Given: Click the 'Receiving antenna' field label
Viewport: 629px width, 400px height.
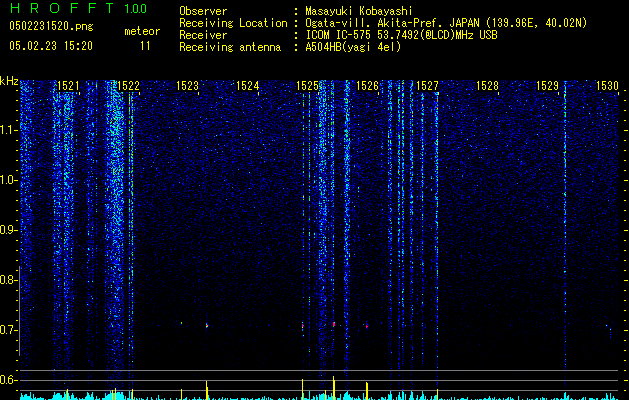Looking at the screenshot, I should (230, 47).
